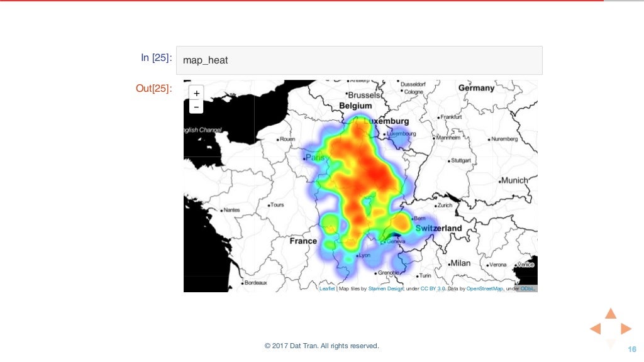Image resolution: width=644 pixels, height=362 pixels.
Task: Navigate up with the up arrow control
Action: (611, 314)
